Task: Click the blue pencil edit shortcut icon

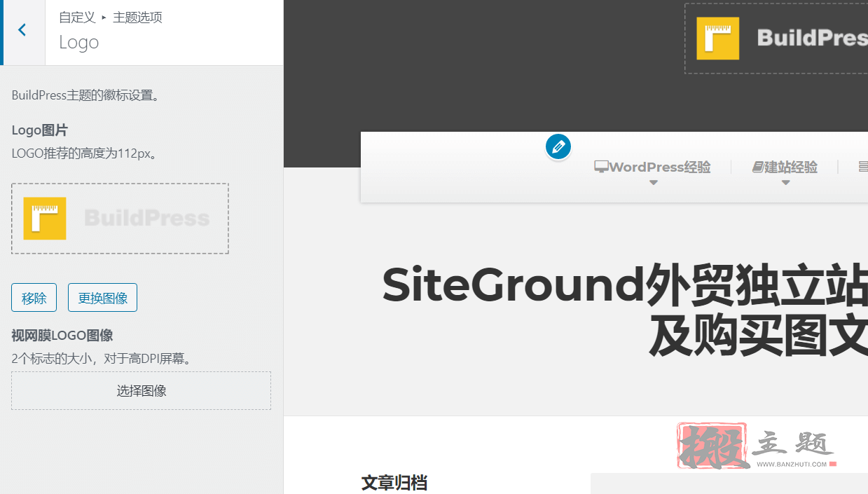Action: click(x=558, y=147)
